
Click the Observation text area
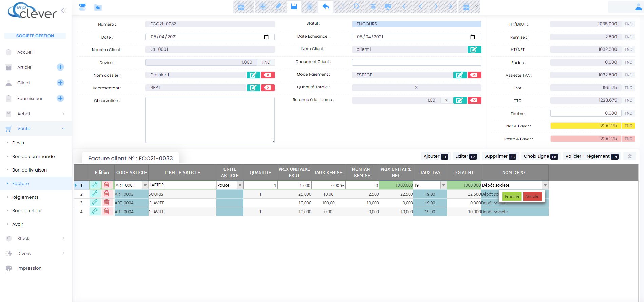[x=210, y=120]
